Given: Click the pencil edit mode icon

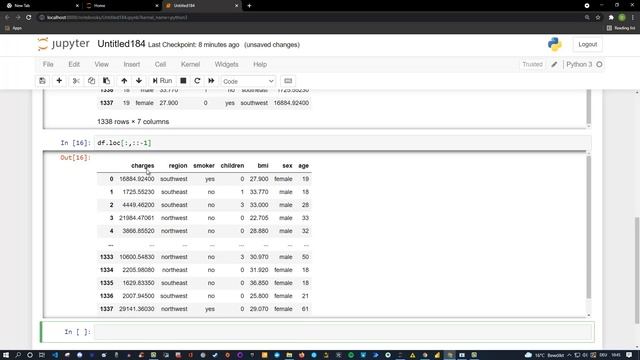Looking at the screenshot, I should 554,64.
